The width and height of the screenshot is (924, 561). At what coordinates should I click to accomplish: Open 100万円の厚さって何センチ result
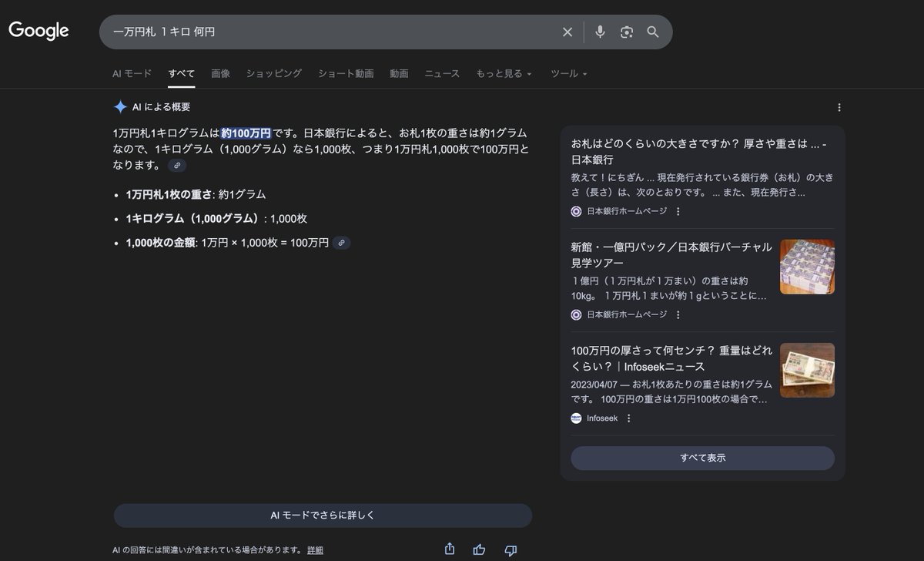pos(671,358)
